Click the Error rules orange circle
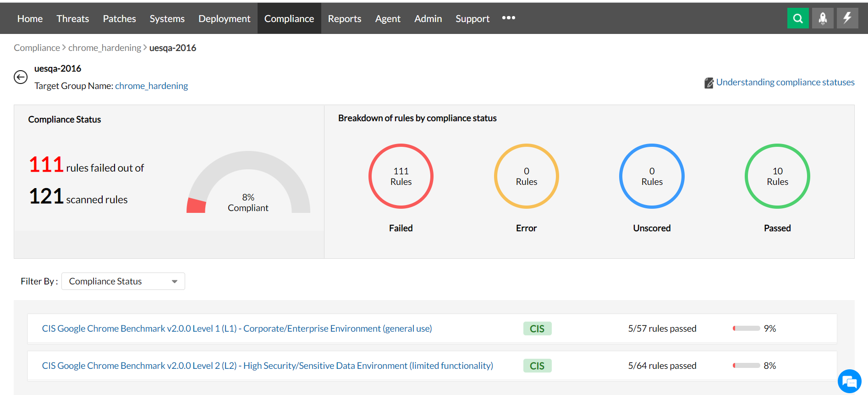Screen dimensions: 868x395 point(526,176)
